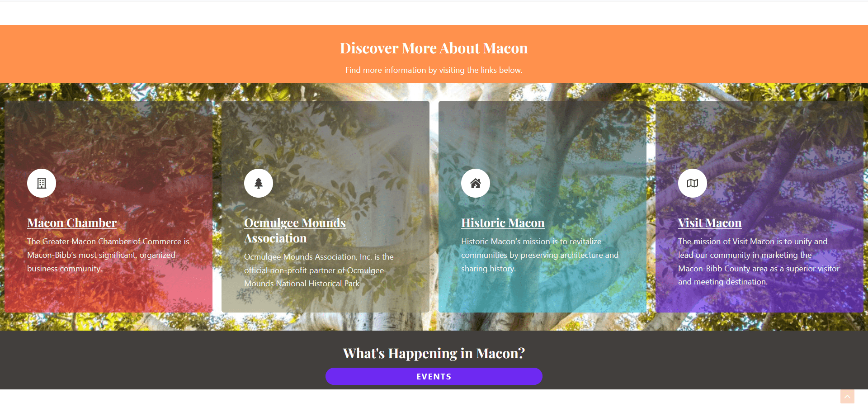Viewport: 868px width, 417px height.
Task: Click the Historic Macon mission description
Action: pyautogui.click(x=540, y=255)
